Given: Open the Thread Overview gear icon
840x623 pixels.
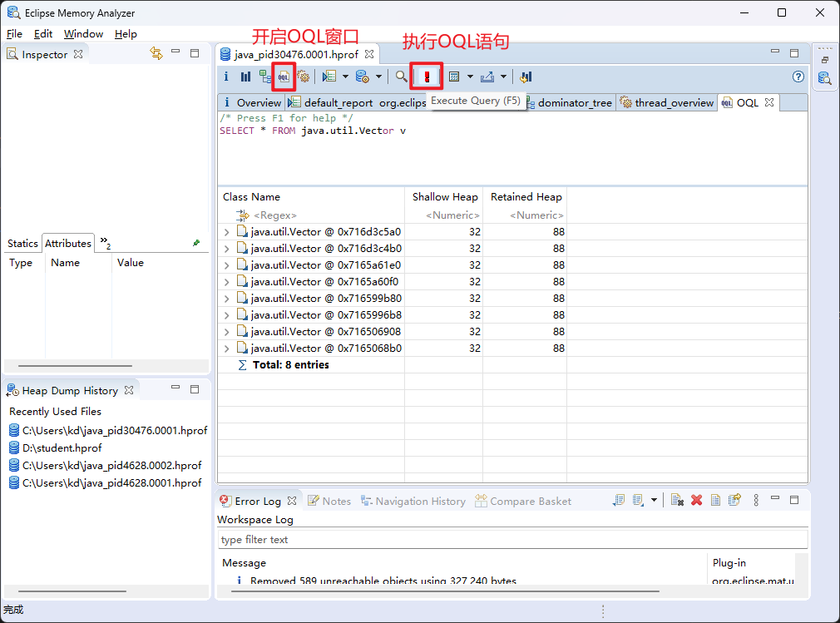Looking at the screenshot, I should pos(304,77).
